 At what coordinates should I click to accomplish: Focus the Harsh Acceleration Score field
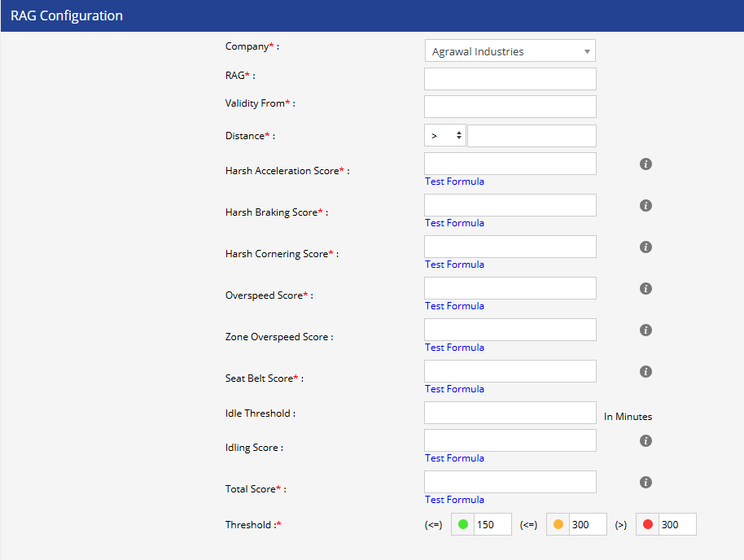point(510,164)
